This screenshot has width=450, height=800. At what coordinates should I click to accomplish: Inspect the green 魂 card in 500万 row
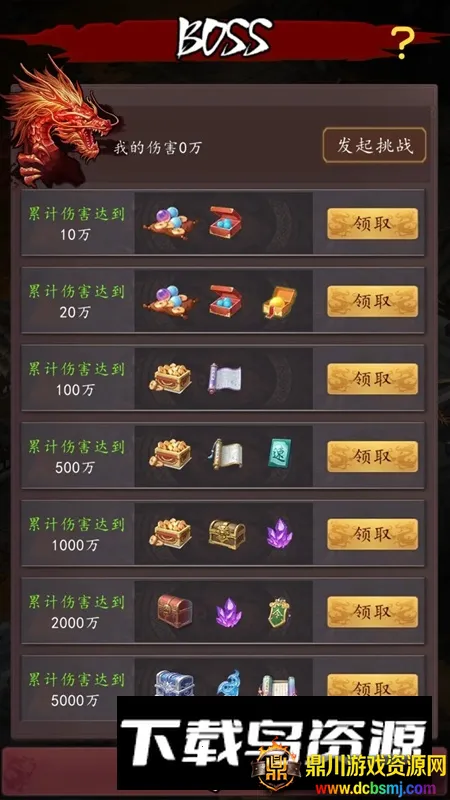tap(280, 454)
